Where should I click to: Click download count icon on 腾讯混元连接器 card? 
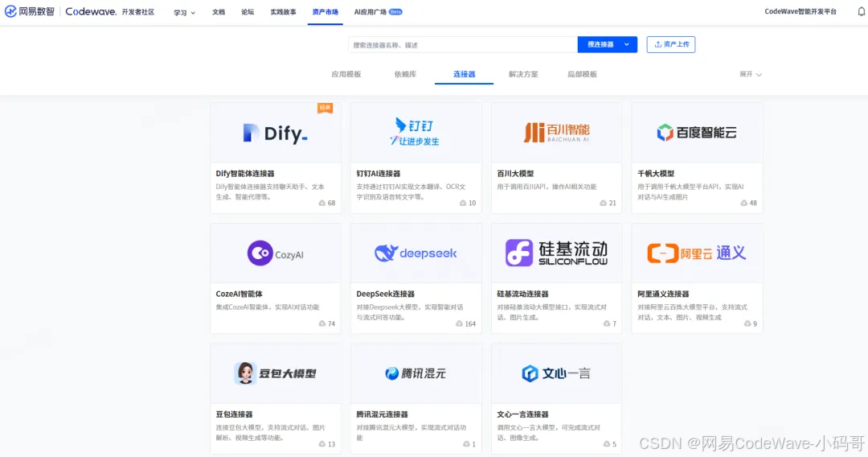click(x=466, y=444)
